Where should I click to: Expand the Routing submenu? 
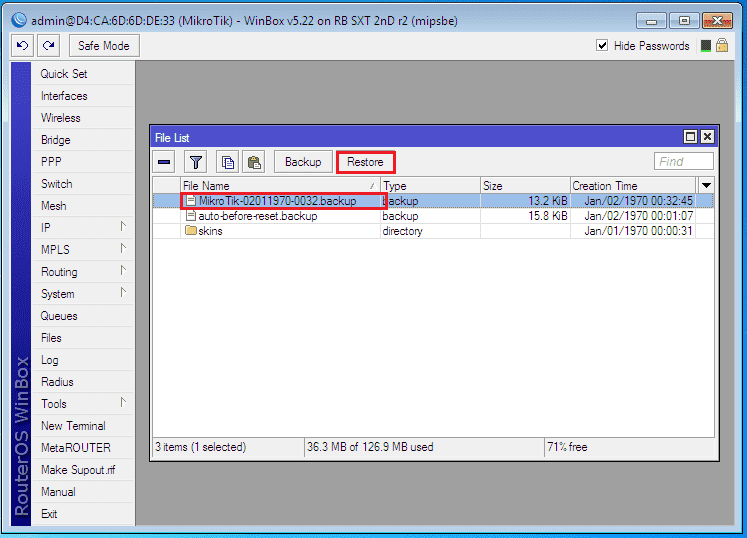click(x=123, y=272)
